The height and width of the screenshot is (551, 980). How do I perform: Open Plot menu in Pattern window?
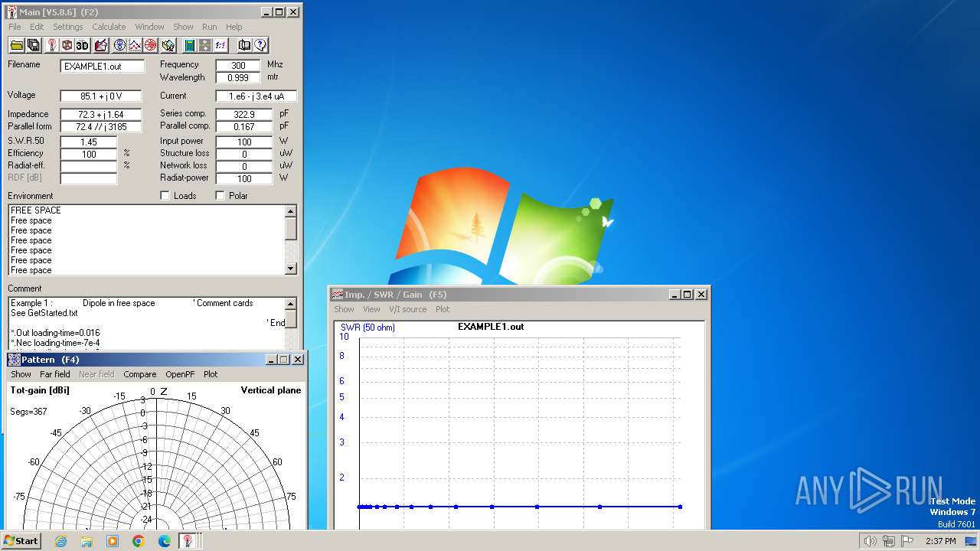(211, 374)
